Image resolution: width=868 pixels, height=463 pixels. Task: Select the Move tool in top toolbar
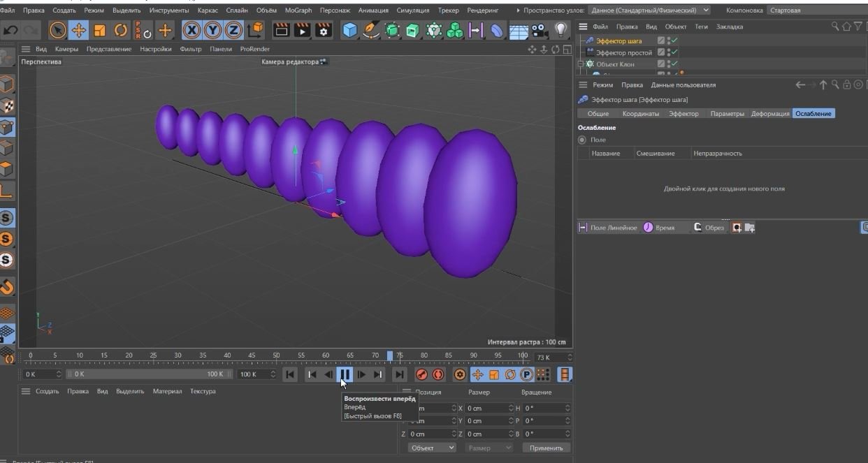click(78, 30)
